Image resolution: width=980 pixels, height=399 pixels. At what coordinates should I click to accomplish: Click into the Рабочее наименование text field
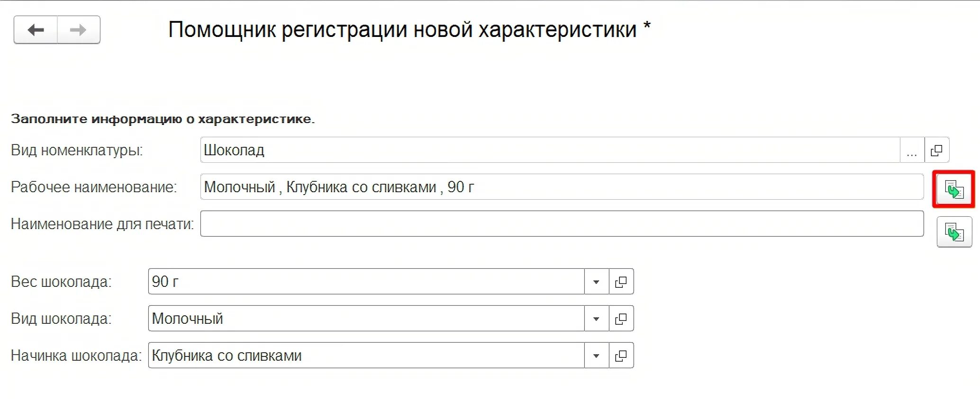tap(562, 187)
